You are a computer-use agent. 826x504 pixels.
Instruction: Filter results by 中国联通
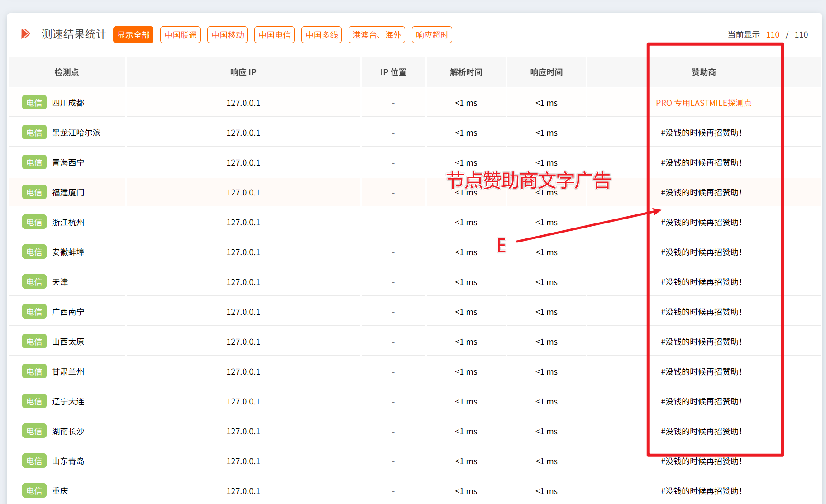click(180, 35)
